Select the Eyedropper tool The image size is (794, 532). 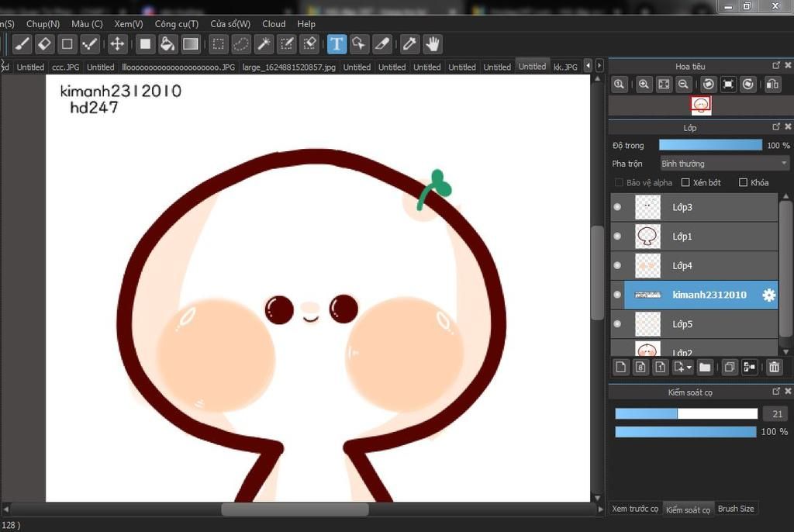pyautogui.click(x=409, y=44)
